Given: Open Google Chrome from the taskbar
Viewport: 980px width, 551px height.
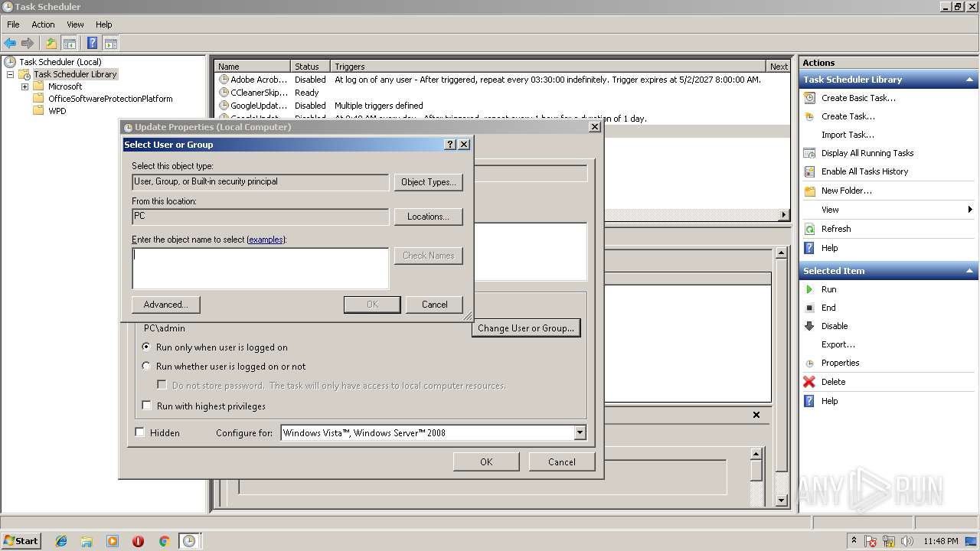Looking at the screenshot, I should tap(164, 541).
